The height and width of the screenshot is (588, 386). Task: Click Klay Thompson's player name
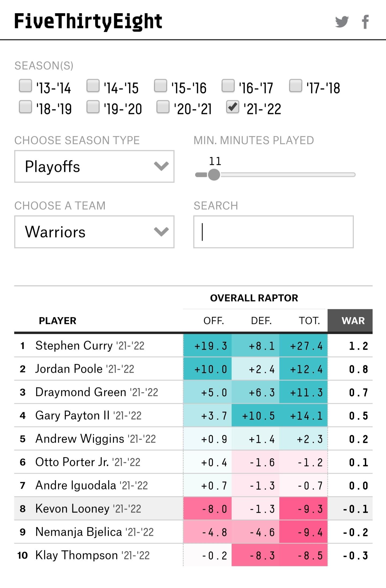click(x=77, y=555)
